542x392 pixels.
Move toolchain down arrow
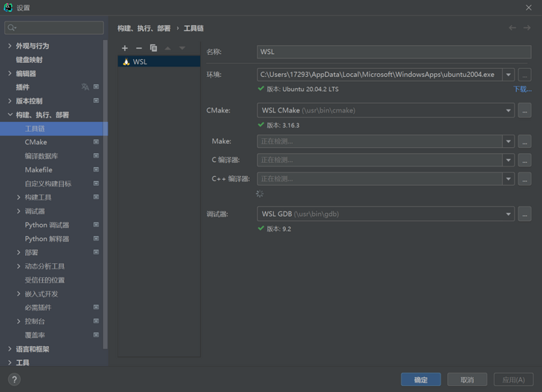coord(182,48)
